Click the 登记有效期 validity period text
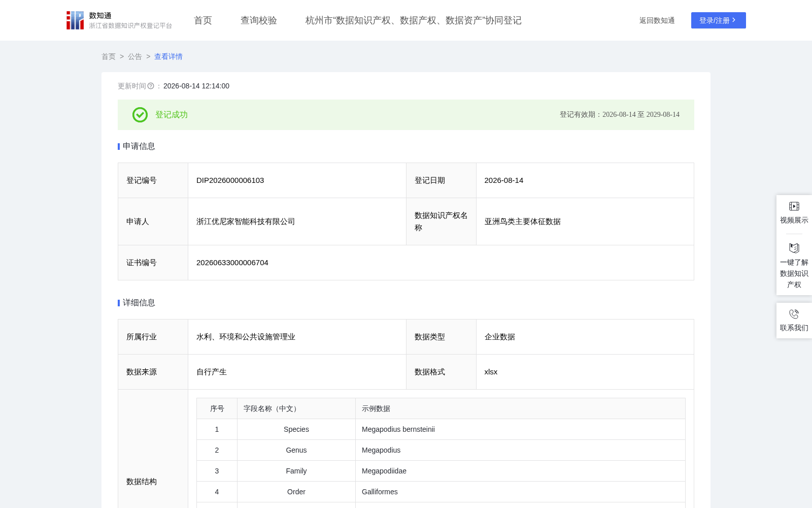The image size is (812, 508). click(620, 115)
